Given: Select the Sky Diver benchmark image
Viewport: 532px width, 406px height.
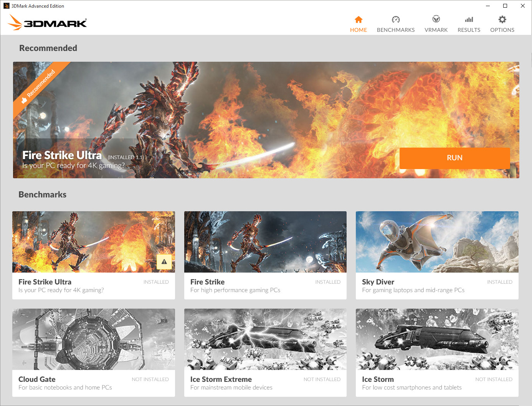Looking at the screenshot, I should click(437, 242).
